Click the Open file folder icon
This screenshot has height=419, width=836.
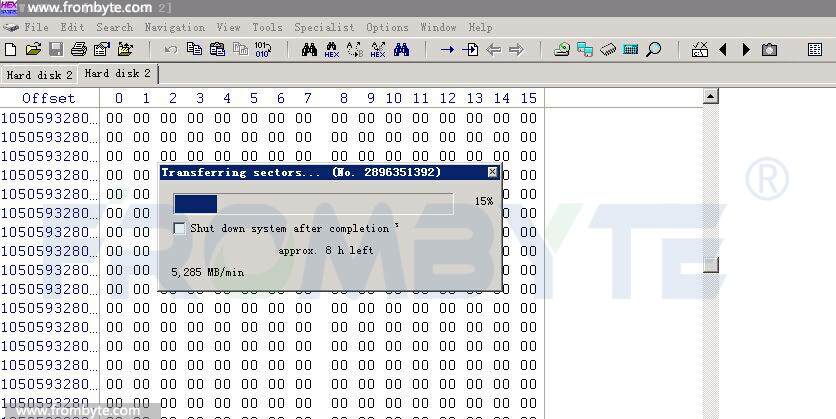click(33, 50)
